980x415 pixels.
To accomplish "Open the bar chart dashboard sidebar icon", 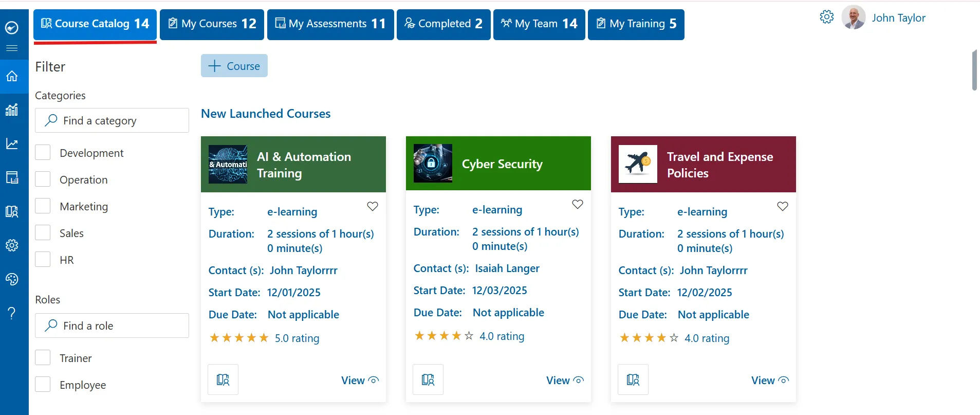I will (12, 110).
